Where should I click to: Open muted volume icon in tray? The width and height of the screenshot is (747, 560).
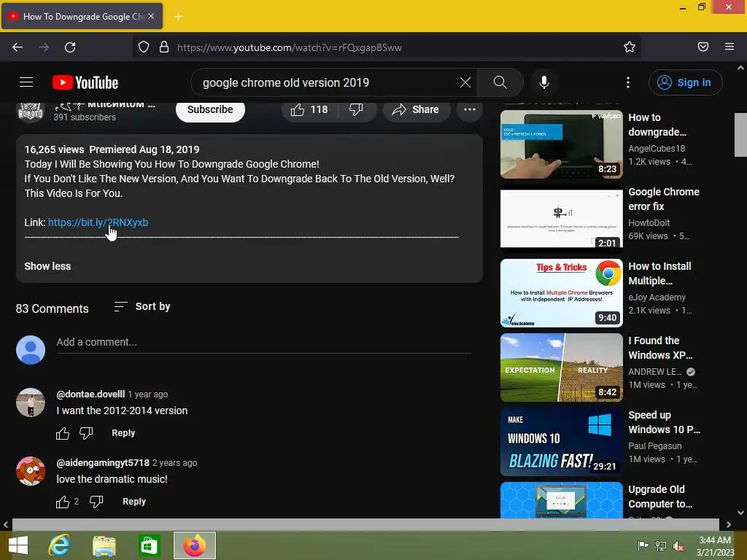(678, 545)
